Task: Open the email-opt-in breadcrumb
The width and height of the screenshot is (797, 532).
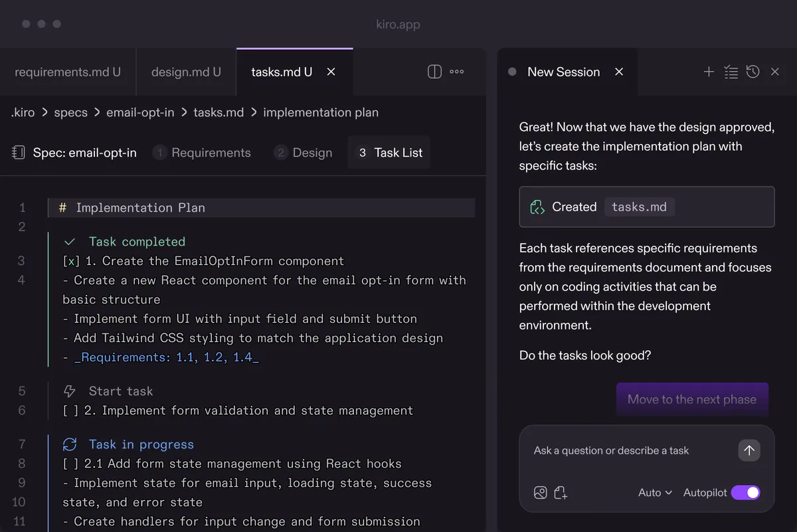Action: 140,112
